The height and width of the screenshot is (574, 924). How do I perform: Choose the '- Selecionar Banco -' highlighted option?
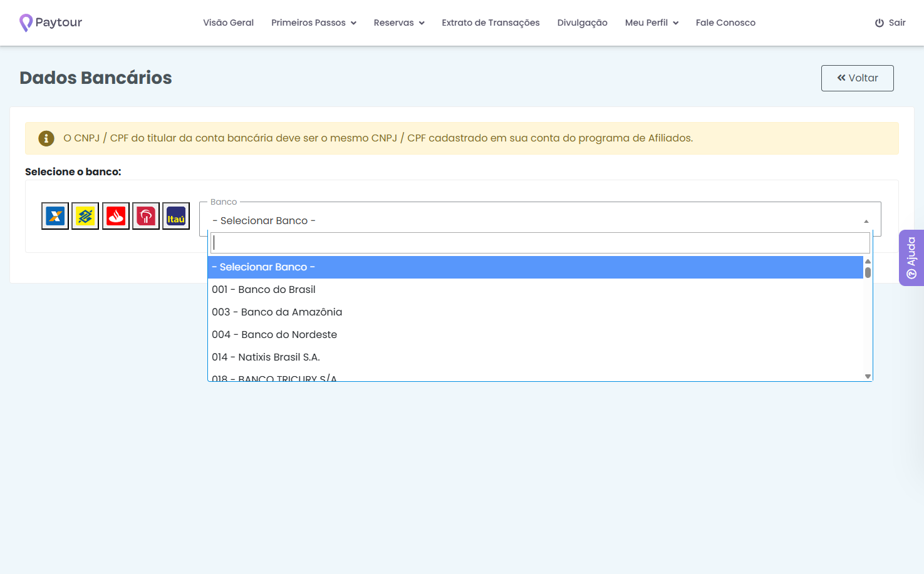point(536,267)
